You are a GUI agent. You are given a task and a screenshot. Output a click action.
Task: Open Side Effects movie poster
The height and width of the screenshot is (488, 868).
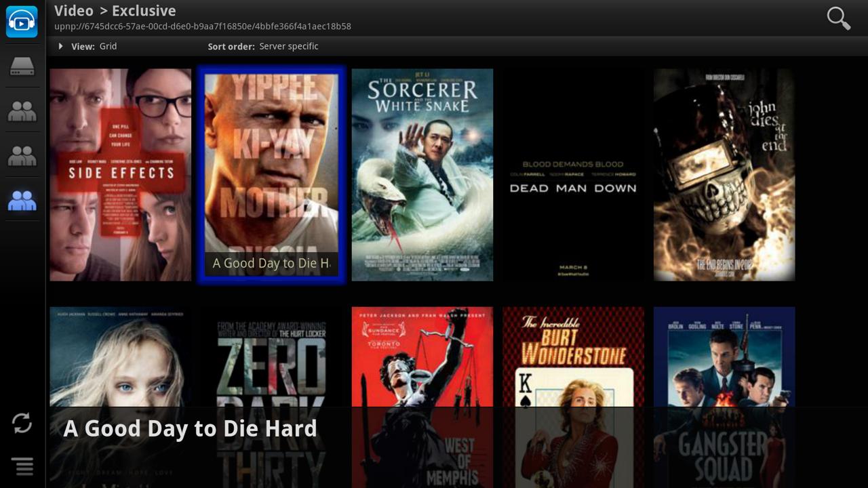click(x=121, y=175)
